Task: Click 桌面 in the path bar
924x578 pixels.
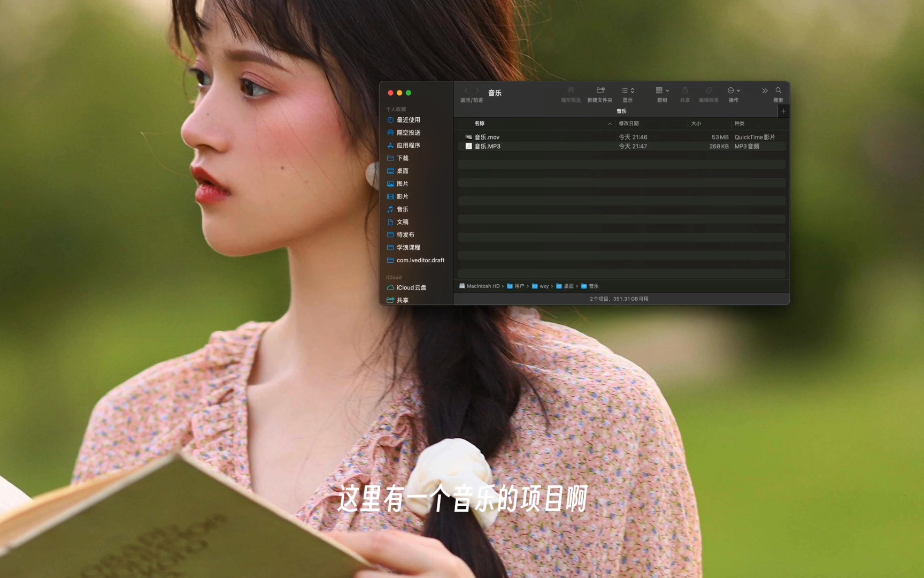Action: pos(565,286)
